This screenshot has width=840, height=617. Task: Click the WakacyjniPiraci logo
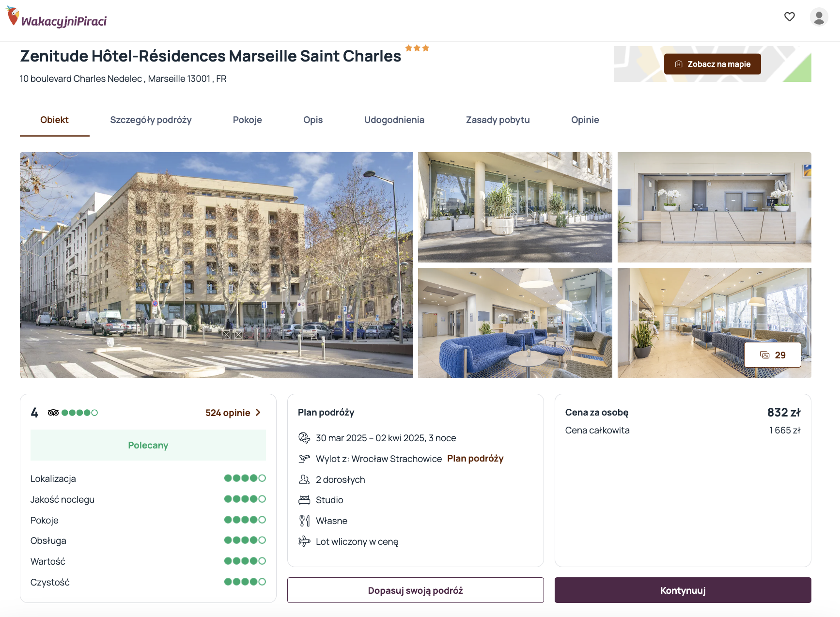pyautogui.click(x=56, y=18)
